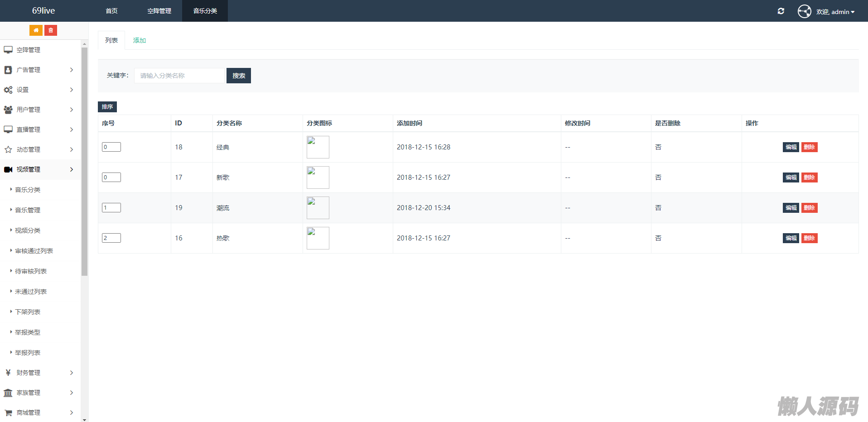The height and width of the screenshot is (422, 868).
Task: Click the 家族管理 bank icon
Action: [8, 393]
